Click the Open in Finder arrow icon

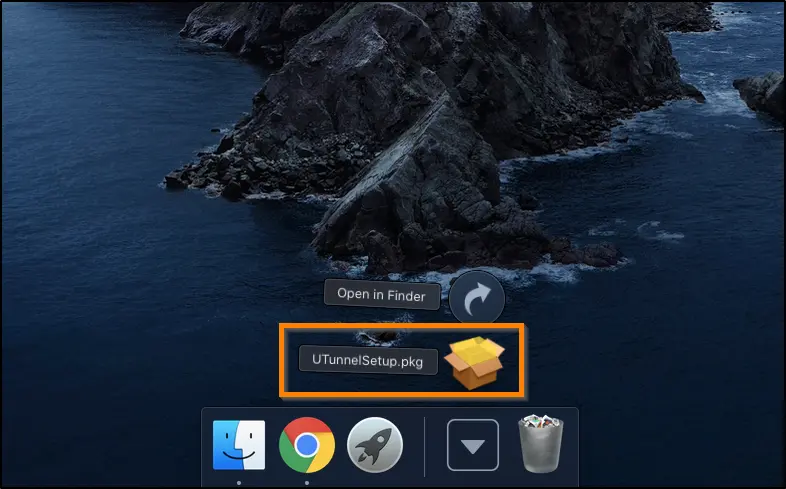(477, 299)
